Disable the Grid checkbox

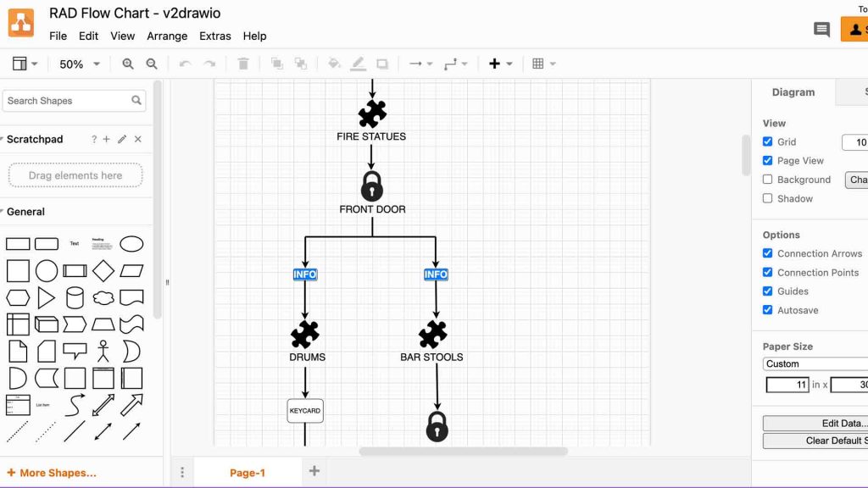click(767, 141)
